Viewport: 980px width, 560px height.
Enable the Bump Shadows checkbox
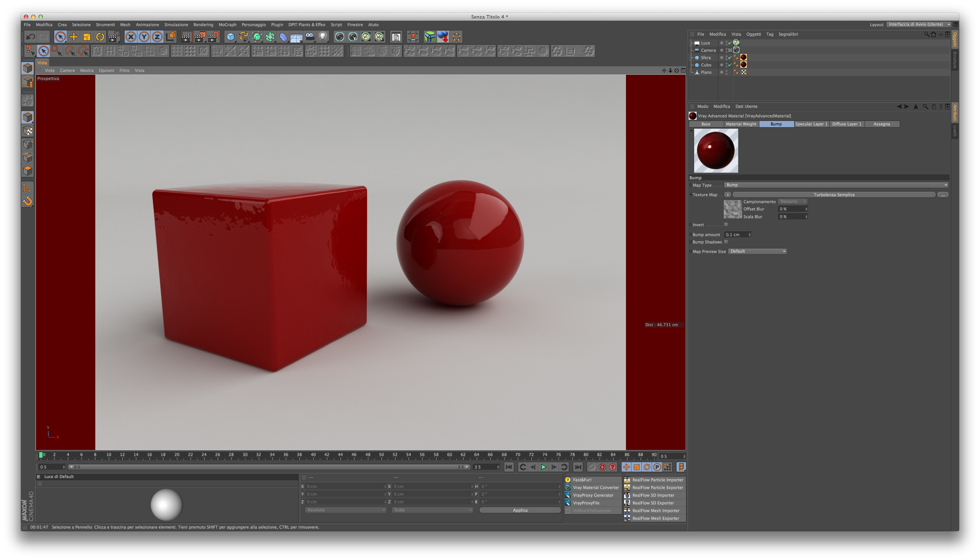click(x=726, y=242)
